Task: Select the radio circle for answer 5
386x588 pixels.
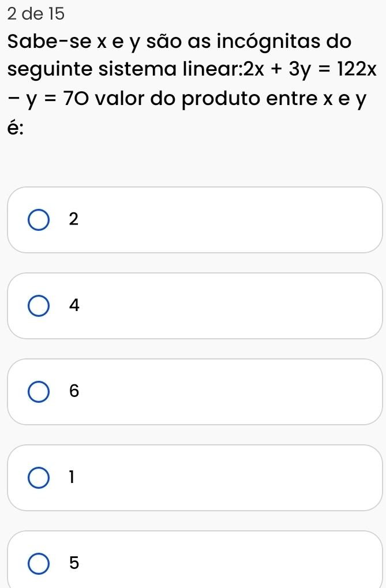Action: coord(38,564)
